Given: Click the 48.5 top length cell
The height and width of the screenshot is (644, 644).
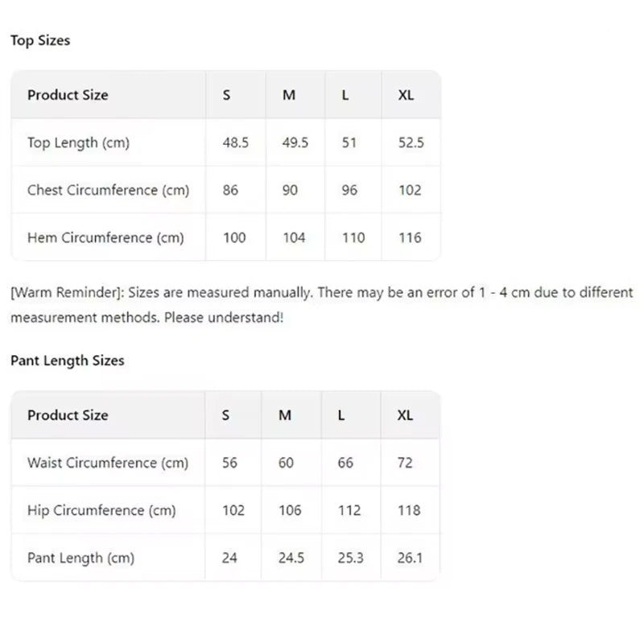Looking at the screenshot, I should pyautogui.click(x=235, y=142).
